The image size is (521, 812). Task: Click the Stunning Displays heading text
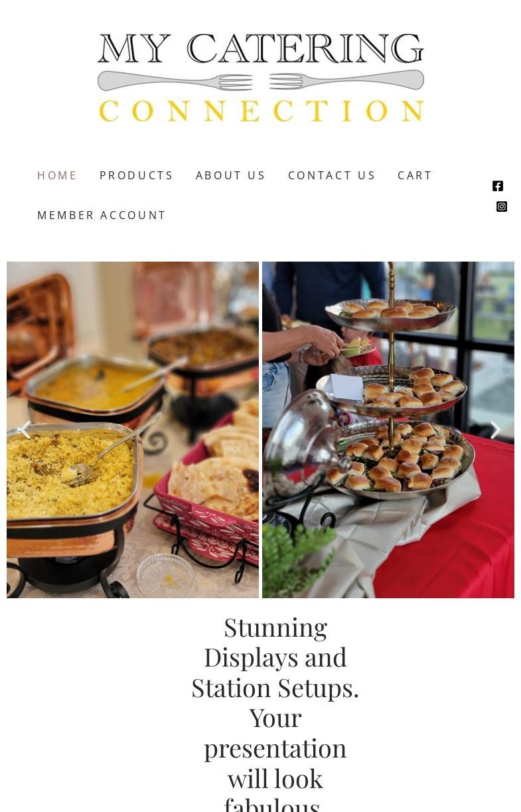coord(275,713)
